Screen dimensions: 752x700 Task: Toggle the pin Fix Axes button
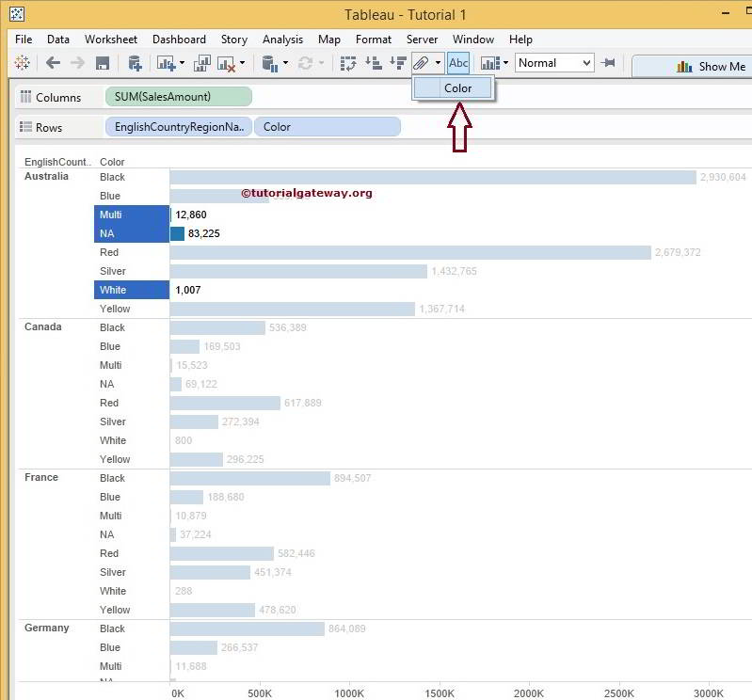coord(609,63)
